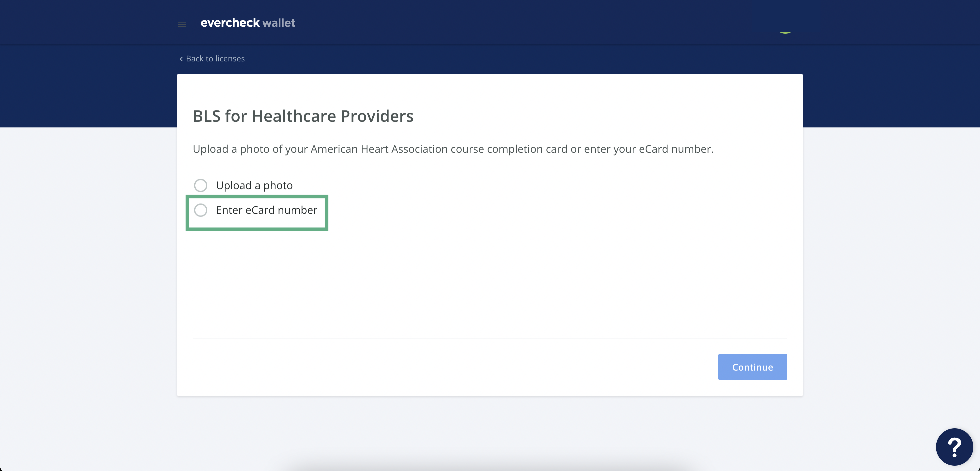Image resolution: width=980 pixels, height=471 pixels.
Task: Select the Upload a photo option
Action: click(x=200, y=185)
